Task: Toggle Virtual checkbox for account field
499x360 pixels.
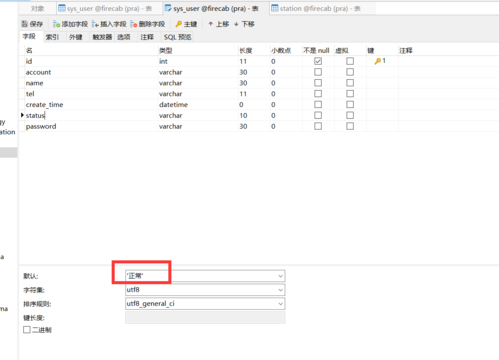Action: [x=350, y=72]
